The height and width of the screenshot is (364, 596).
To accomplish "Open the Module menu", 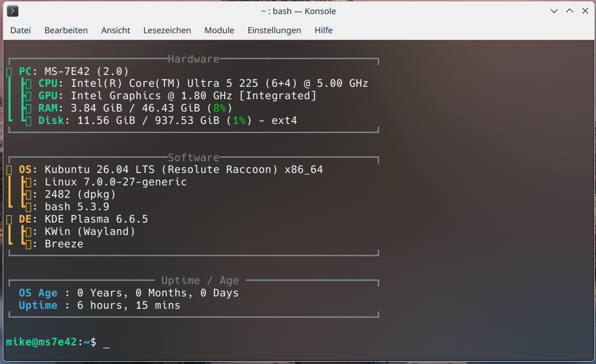I will point(219,30).
